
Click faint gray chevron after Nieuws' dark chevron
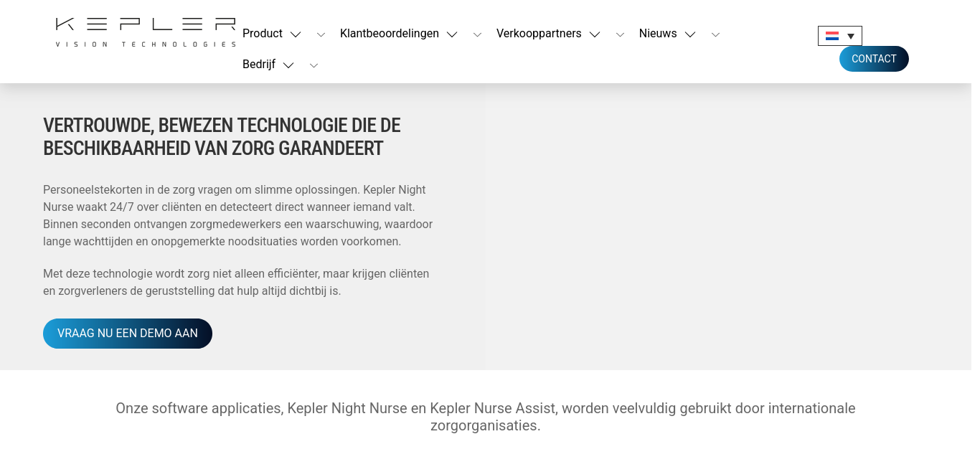tap(715, 34)
